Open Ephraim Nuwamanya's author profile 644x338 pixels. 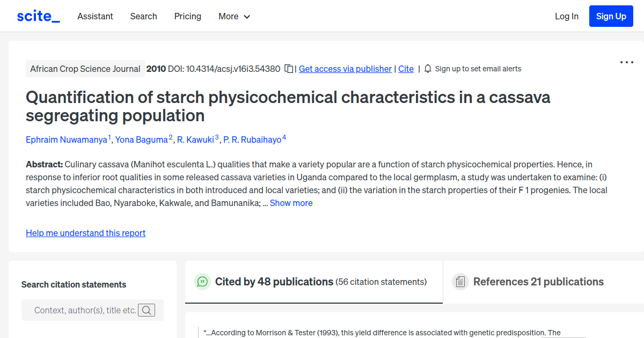click(67, 139)
